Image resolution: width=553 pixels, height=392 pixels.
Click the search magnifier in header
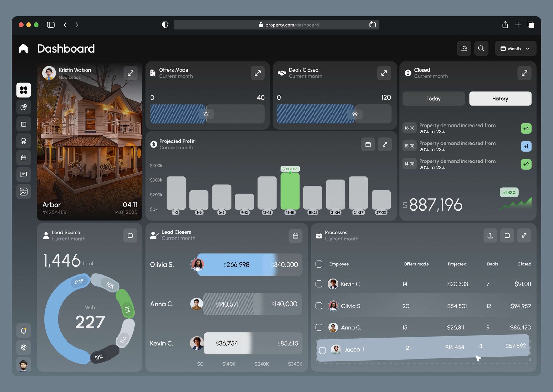click(481, 48)
